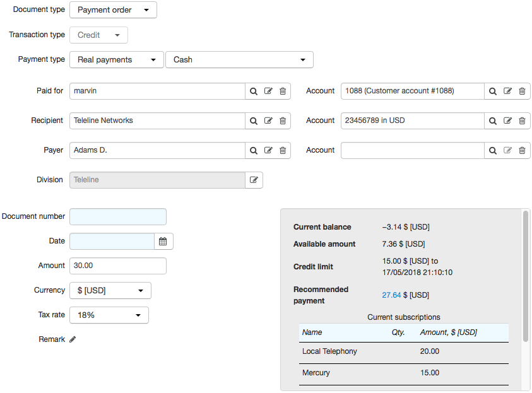Open Transaction type Credit dropdown
This screenshot has height=393, width=532.
tap(98, 35)
